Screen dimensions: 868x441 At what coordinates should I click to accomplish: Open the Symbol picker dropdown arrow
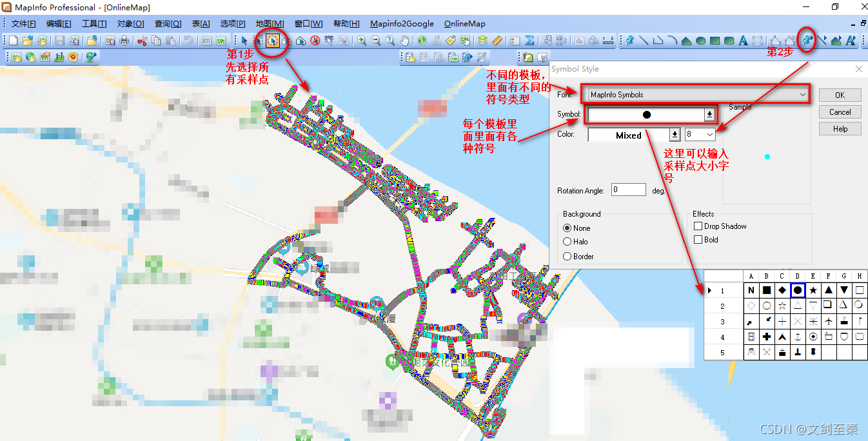click(709, 115)
